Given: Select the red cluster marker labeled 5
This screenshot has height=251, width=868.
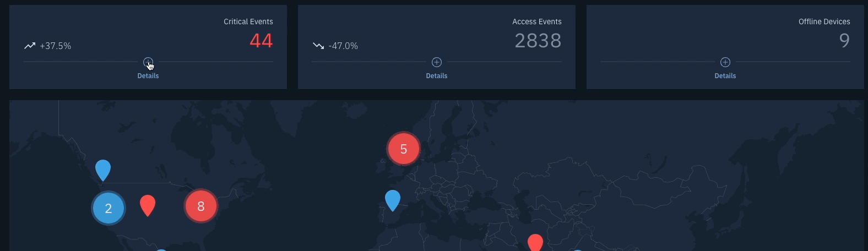Looking at the screenshot, I should tap(404, 149).
